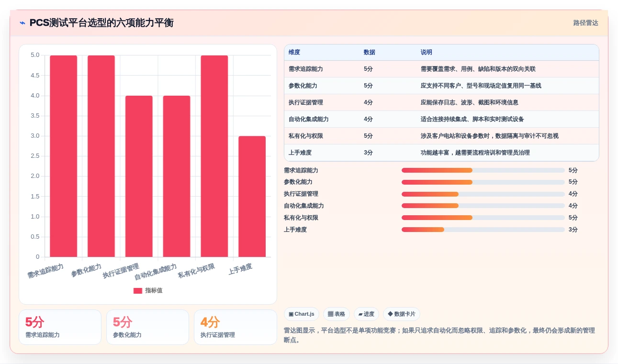Click the 私有化与权限 progress bar
This screenshot has width=618, height=364.
click(x=483, y=218)
